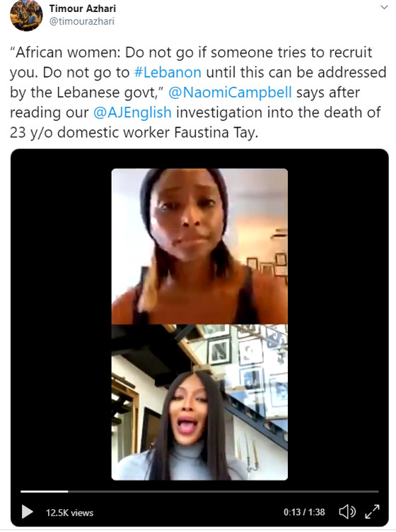
Task: Click the 12.5K views counter
Action: 69,513
